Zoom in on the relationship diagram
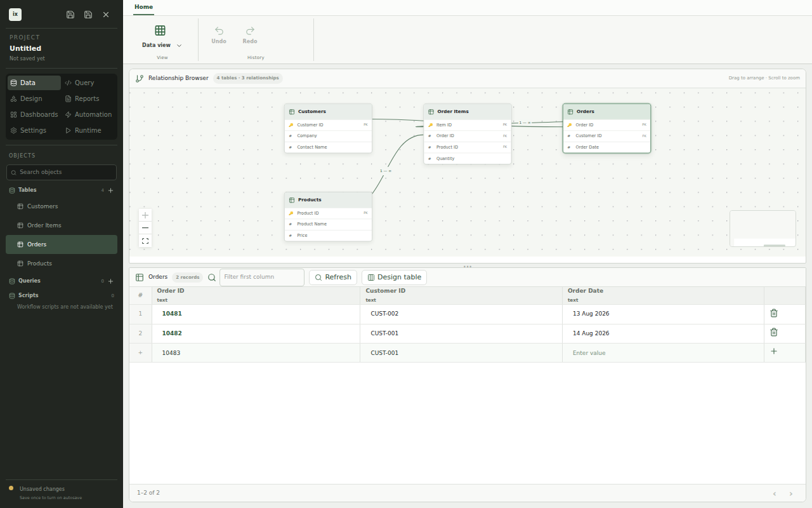 coord(145,215)
